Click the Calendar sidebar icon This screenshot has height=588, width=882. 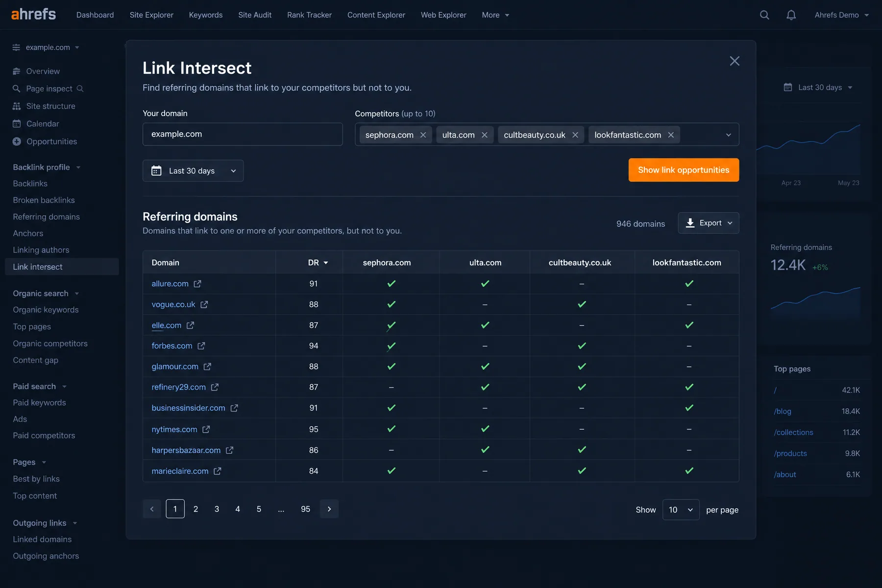[17, 124]
